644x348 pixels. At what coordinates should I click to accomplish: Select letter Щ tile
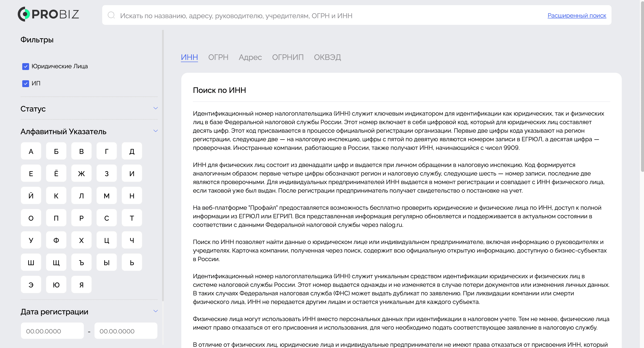tap(56, 263)
